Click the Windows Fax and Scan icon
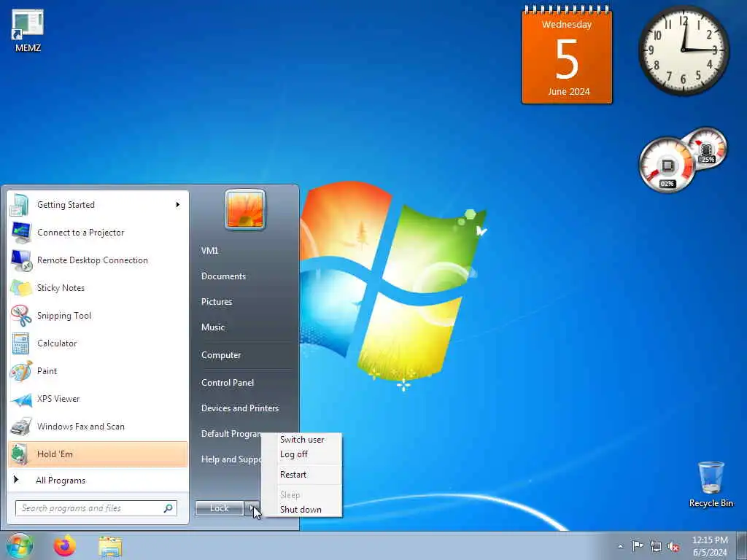Viewport: 747px width, 560px height. click(x=21, y=427)
